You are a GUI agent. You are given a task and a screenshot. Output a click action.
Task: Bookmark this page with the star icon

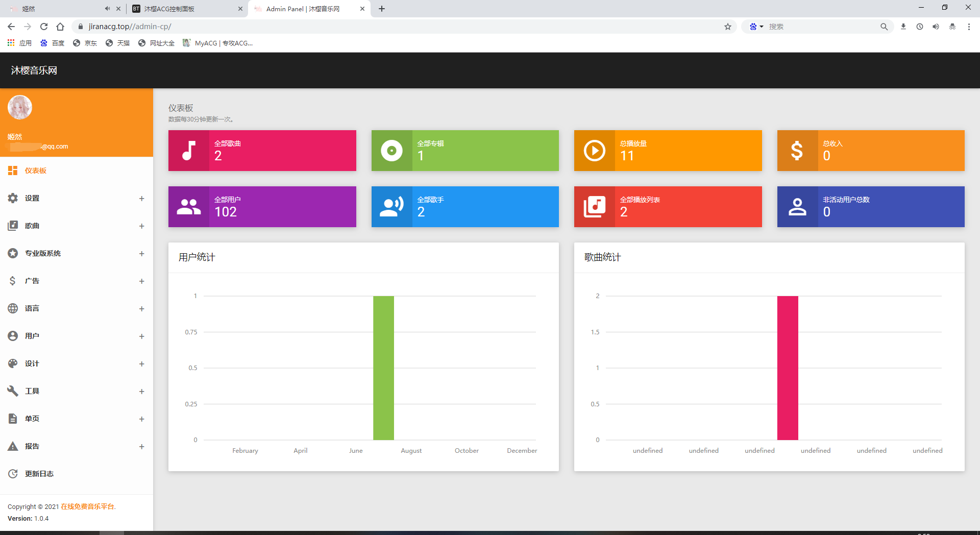[727, 27]
